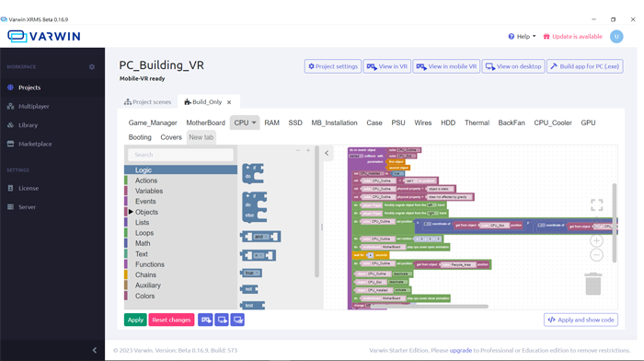Switch to the MotherBoard tab
Image resolution: width=644 pixels, height=361 pixels.
coord(205,122)
